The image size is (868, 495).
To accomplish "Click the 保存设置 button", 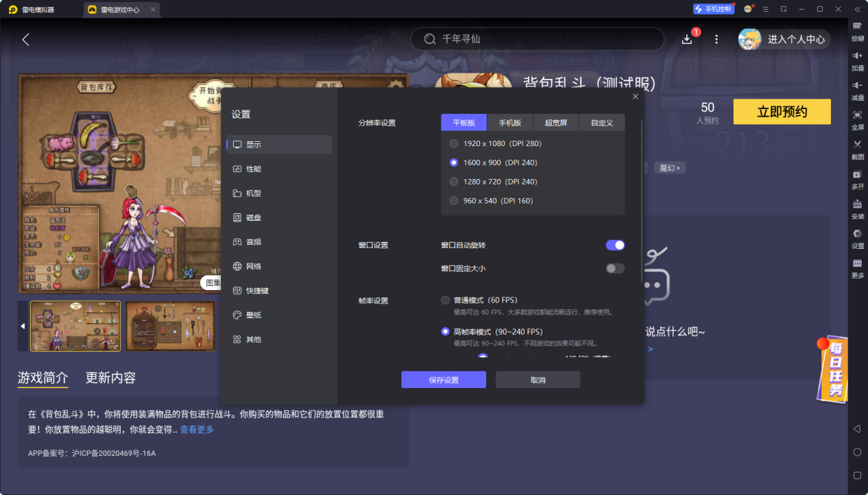I will pos(444,380).
